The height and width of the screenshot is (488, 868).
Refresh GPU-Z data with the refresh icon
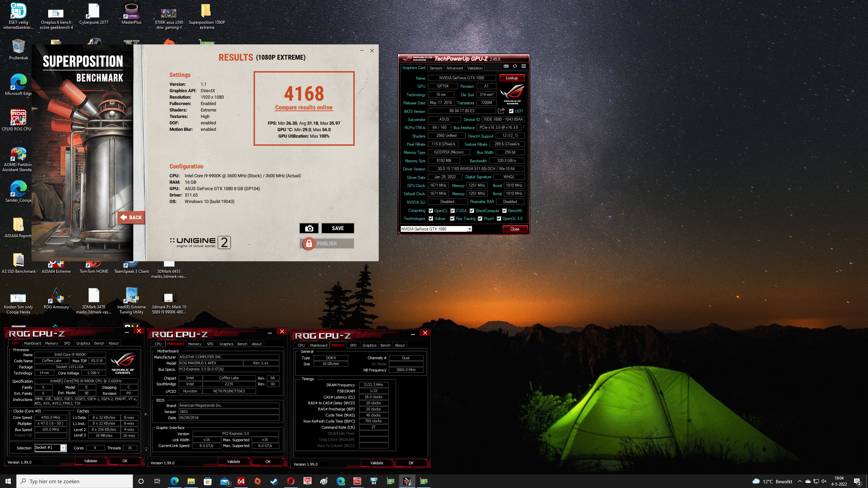point(515,66)
